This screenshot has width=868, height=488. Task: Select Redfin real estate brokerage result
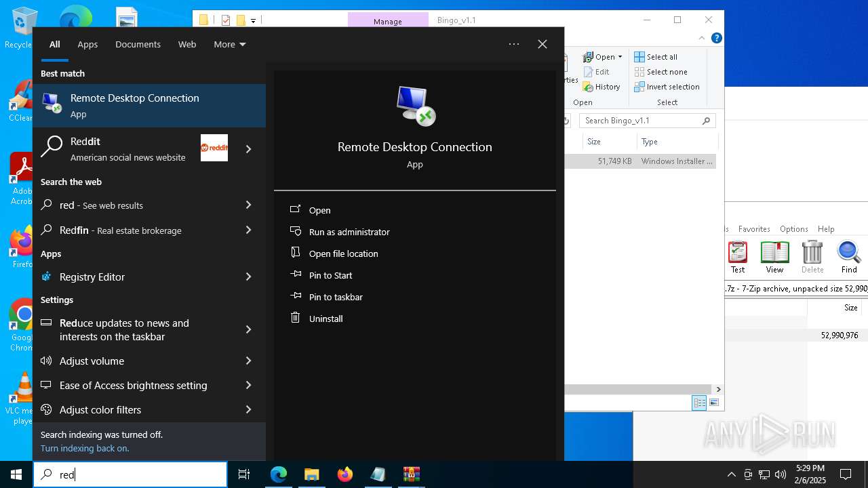(133, 230)
